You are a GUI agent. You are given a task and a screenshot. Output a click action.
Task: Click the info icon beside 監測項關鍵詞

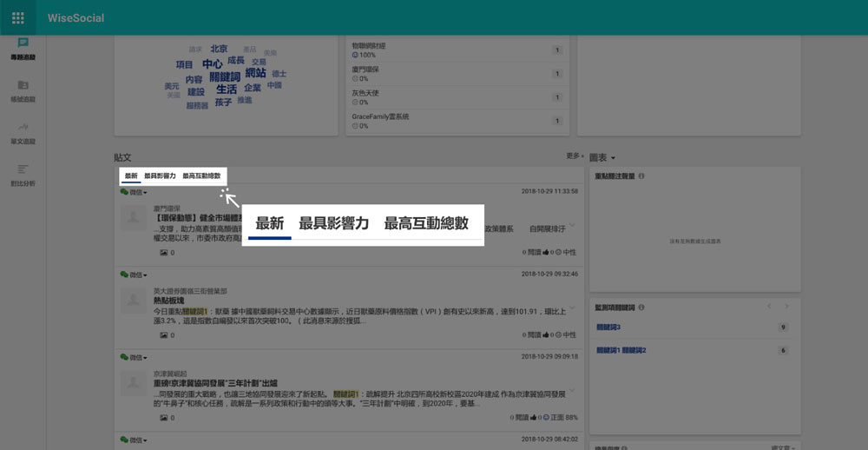click(x=641, y=308)
